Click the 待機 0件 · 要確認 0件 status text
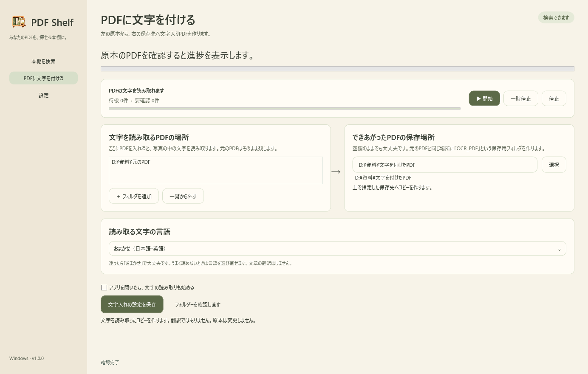The image size is (588, 374). pyautogui.click(x=134, y=101)
